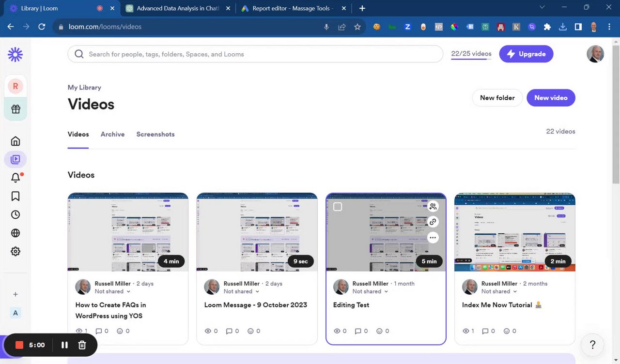Image resolution: width=620 pixels, height=364 pixels.
Task: Open the Extensions puzzle-piece menu
Action: pyautogui.click(x=547, y=27)
